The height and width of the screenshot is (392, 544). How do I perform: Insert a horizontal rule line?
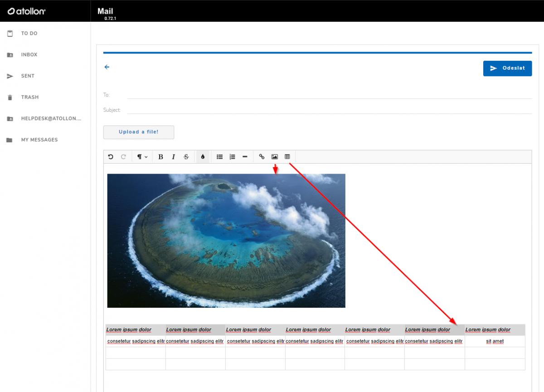point(245,157)
